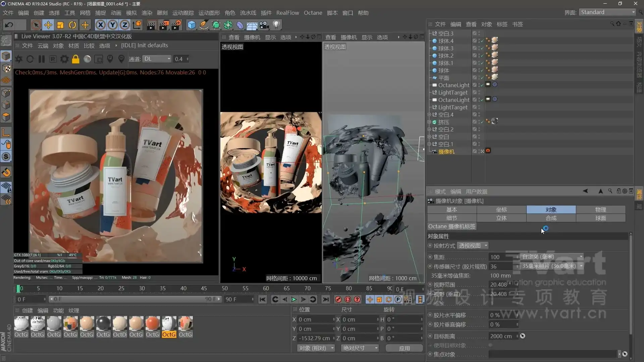Screen dimensions: 644x362
Task: Click the 应用 button in coordinates panel
Action: tap(404, 348)
